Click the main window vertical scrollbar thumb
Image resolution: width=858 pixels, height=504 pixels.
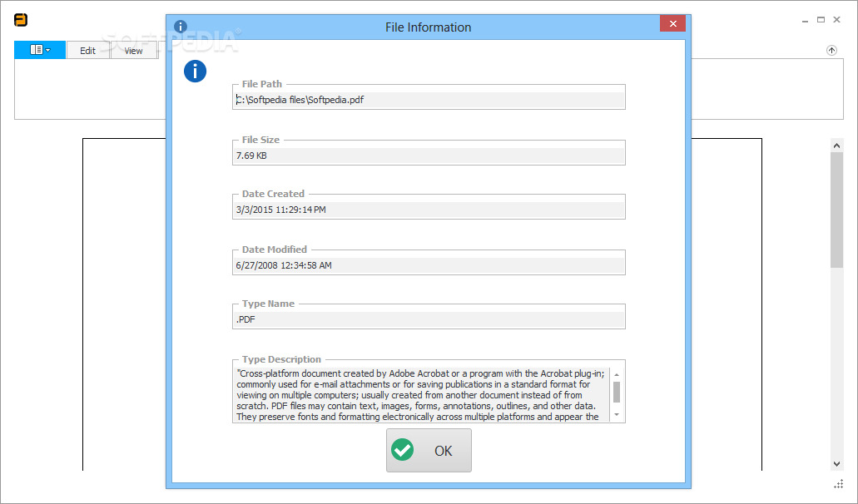[836, 210]
